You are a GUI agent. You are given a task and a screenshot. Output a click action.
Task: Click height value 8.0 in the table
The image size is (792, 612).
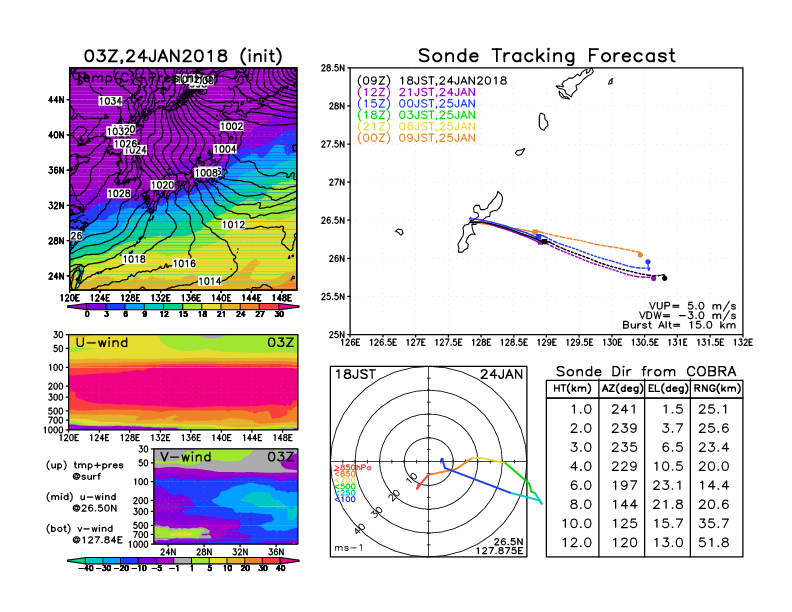click(580, 504)
